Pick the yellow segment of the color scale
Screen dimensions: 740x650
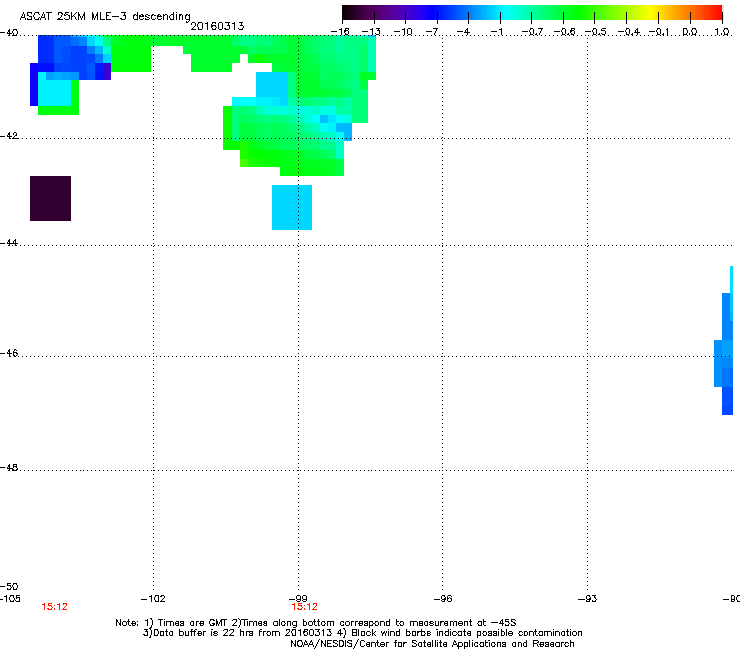point(653,13)
